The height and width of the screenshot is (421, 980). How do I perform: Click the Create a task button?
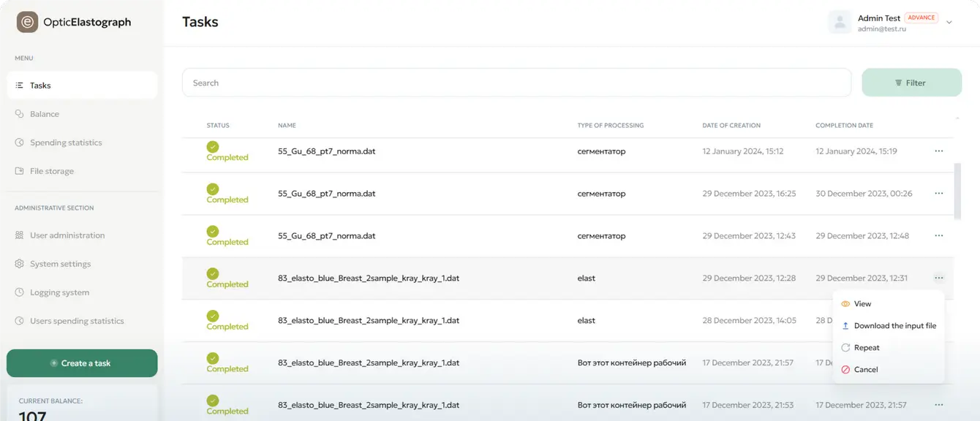click(x=82, y=363)
